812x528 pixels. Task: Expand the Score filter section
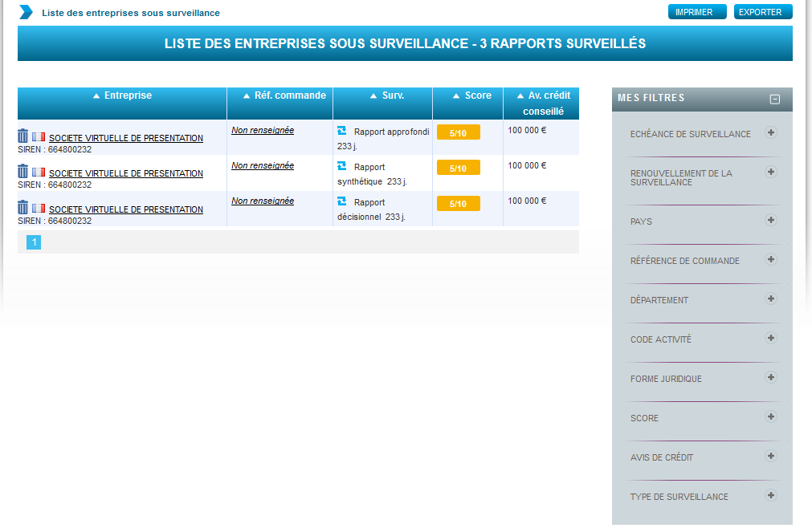tap(771, 416)
